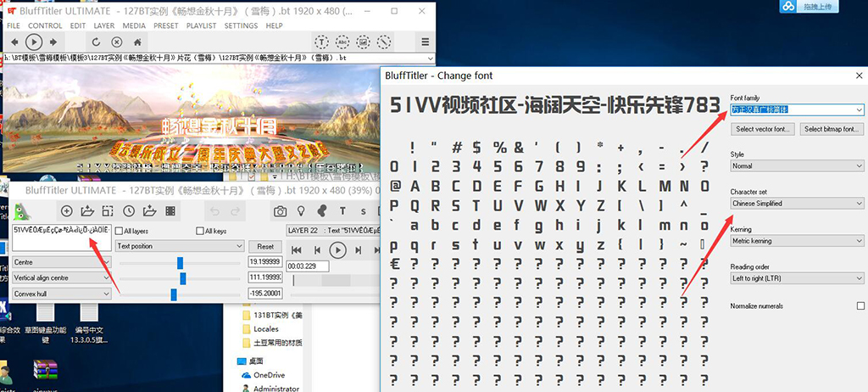
Task: Click the film strip icon
Action: (170, 210)
